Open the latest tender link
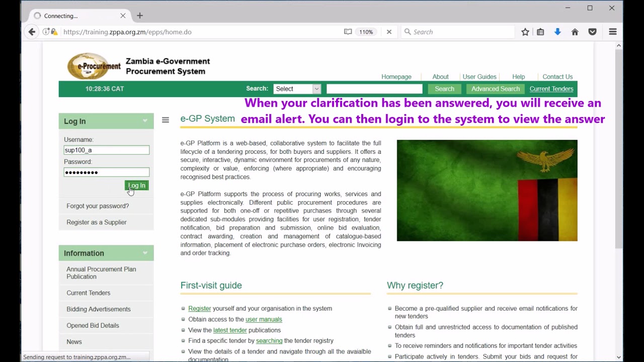 click(x=230, y=330)
